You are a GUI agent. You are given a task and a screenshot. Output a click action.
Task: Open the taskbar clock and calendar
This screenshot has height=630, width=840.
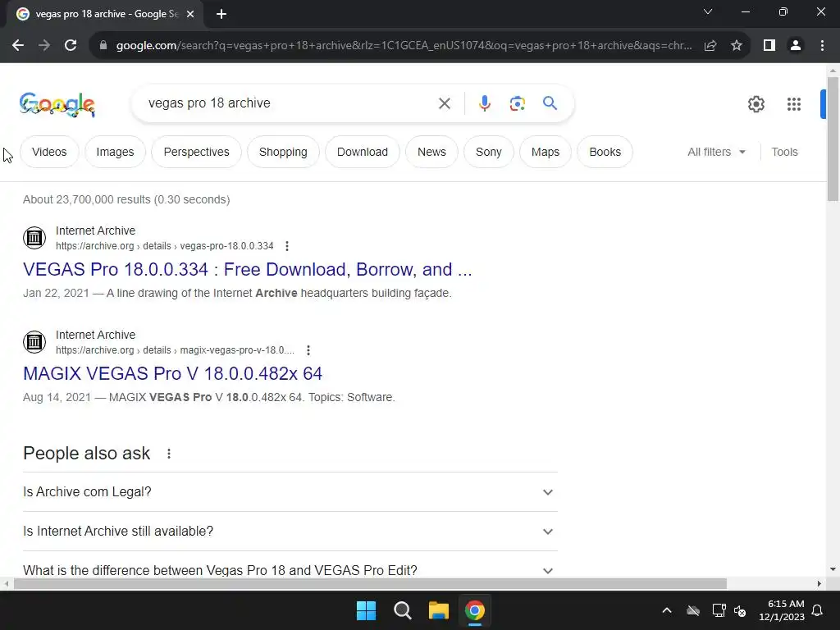(782, 610)
